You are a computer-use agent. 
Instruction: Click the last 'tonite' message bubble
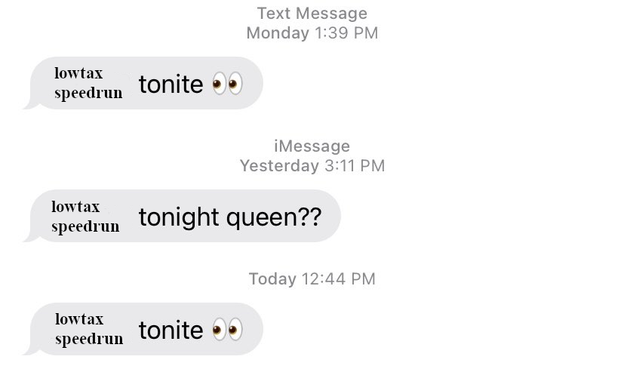pyautogui.click(x=143, y=329)
